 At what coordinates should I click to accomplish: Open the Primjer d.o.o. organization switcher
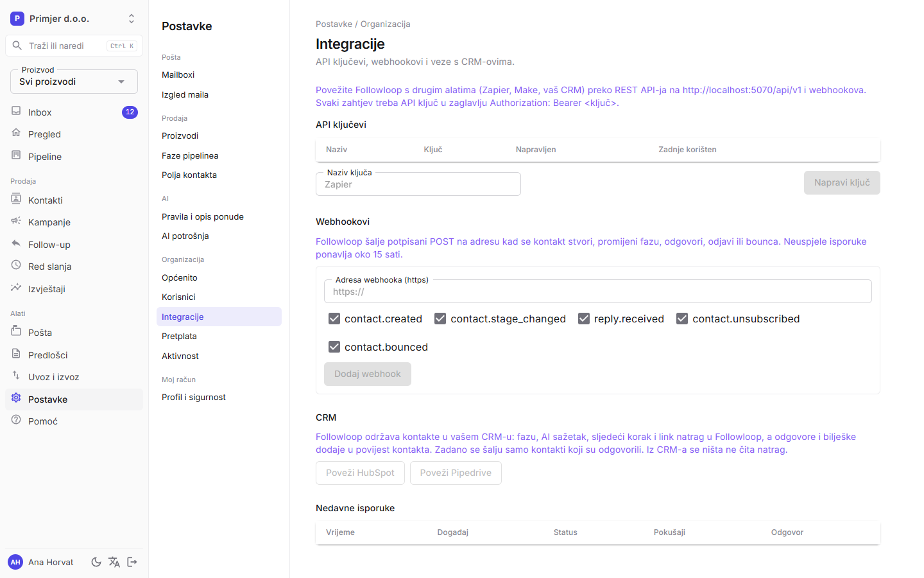74,19
